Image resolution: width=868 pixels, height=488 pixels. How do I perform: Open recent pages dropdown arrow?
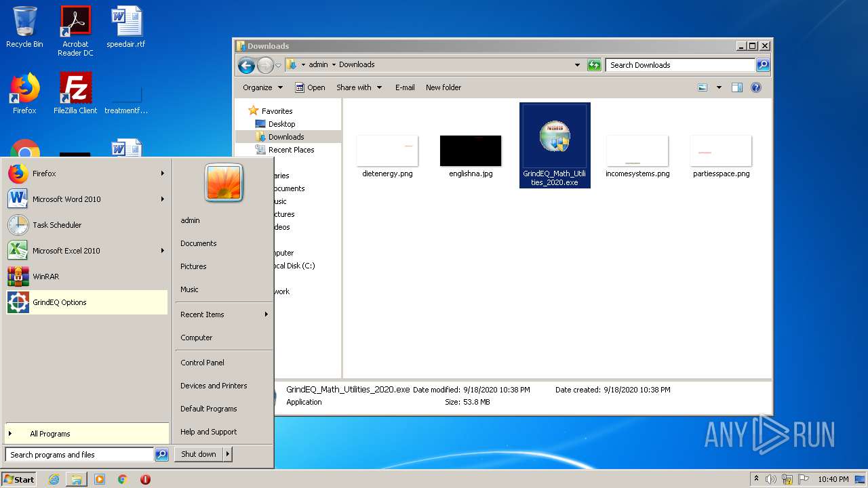pos(278,65)
